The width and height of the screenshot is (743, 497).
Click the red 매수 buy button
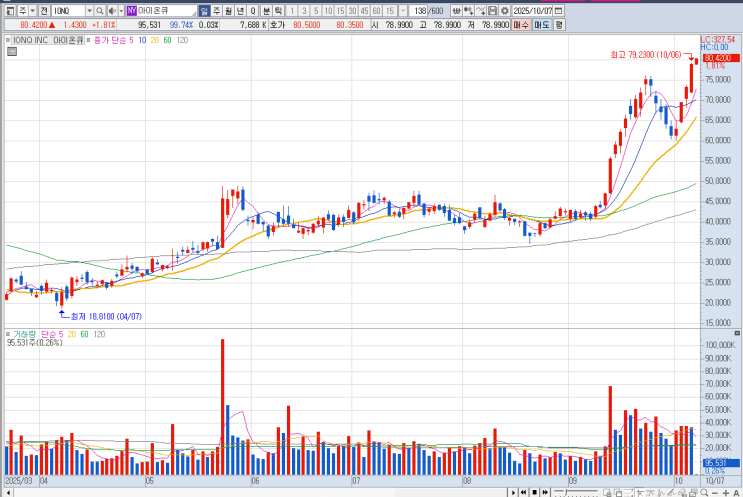pos(521,25)
